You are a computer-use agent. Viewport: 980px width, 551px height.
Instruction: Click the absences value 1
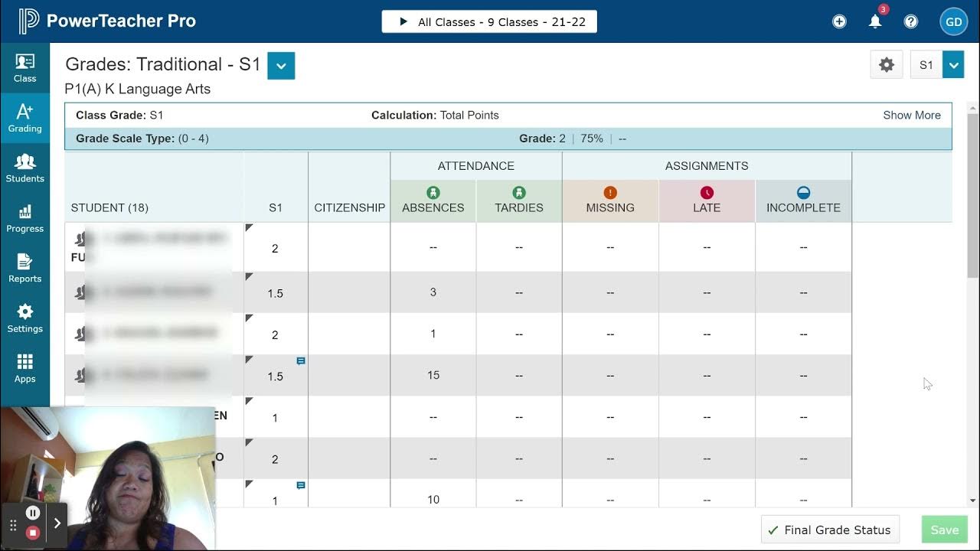click(x=433, y=334)
